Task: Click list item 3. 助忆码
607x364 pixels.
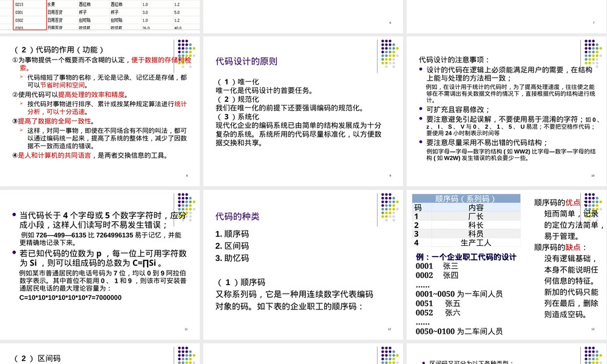Action: pyautogui.click(x=232, y=258)
